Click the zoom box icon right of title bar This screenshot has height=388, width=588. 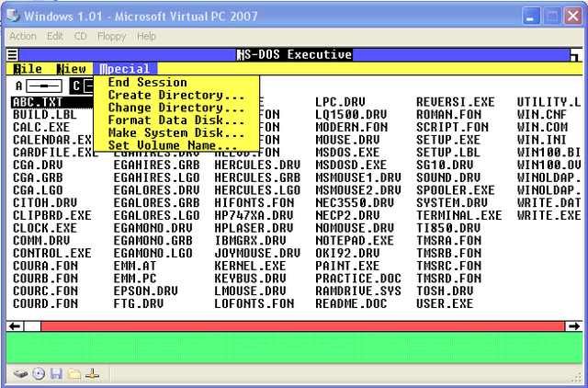[x=575, y=55]
